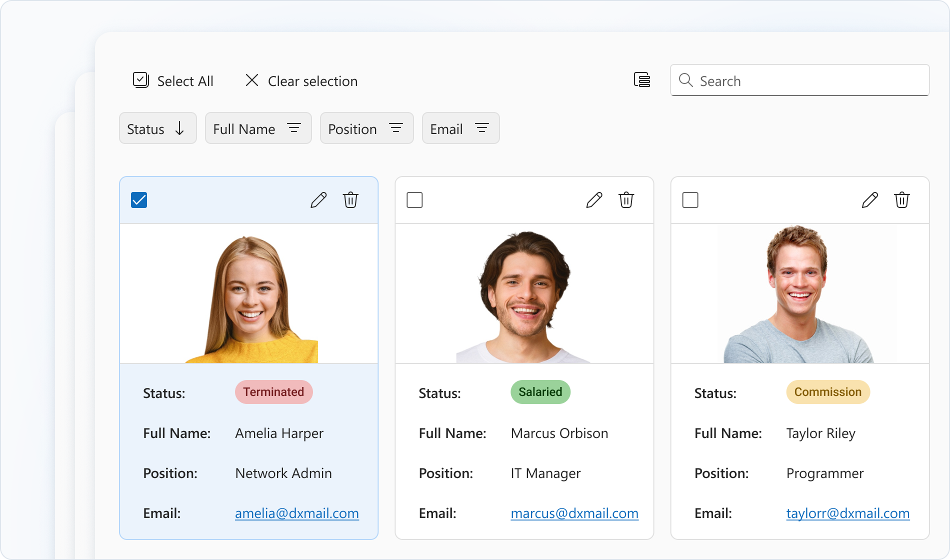Delete Amelia Harper's card
Screen dimensions: 950x560
[350, 200]
